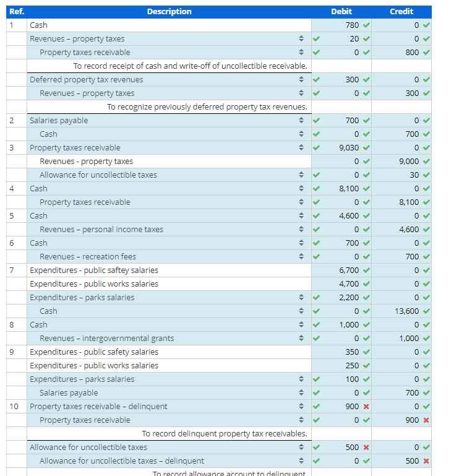Image resolution: width=472 pixels, height=476 pixels.
Task: Click green check next to credit 9,000
Action: (x=426, y=161)
